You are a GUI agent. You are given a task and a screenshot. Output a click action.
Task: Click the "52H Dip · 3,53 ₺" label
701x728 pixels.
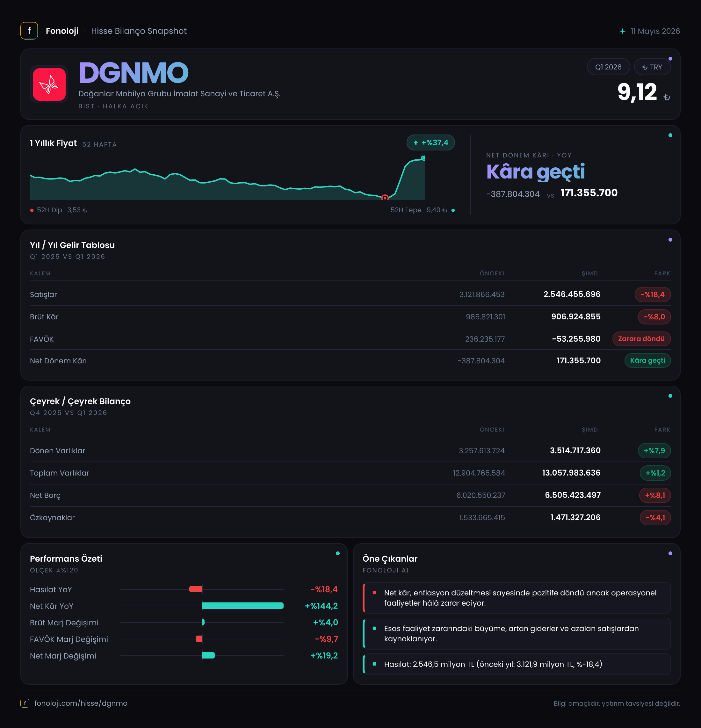(x=62, y=210)
